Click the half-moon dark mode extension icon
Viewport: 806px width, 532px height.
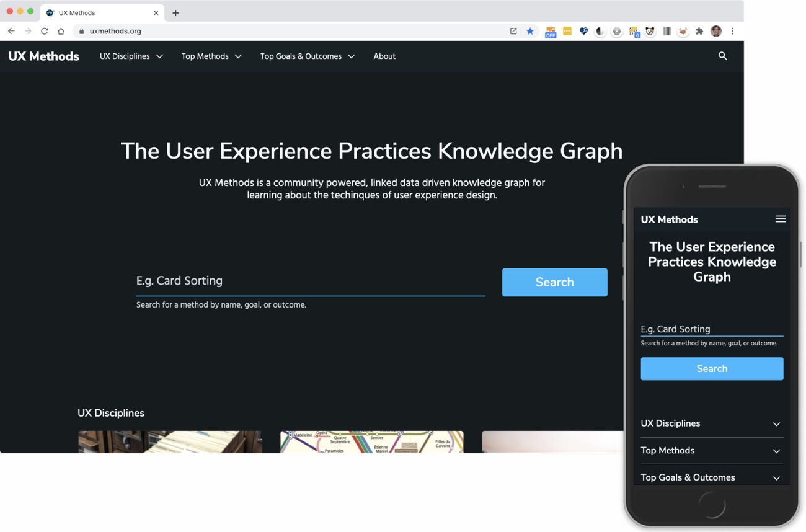click(x=600, y=31)
